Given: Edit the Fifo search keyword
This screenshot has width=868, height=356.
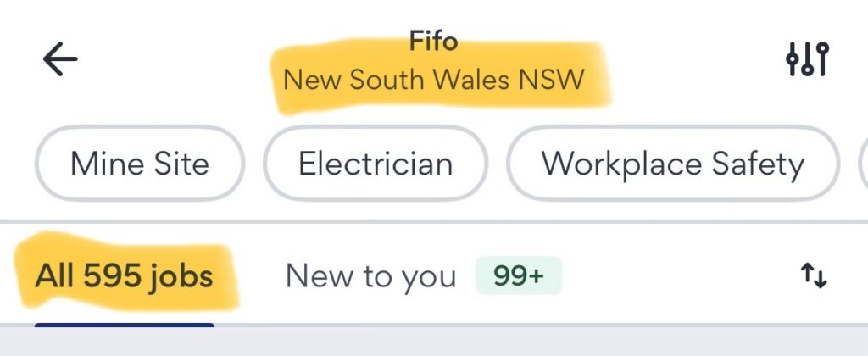Looking at the screenshot, I should coord(434,42).
